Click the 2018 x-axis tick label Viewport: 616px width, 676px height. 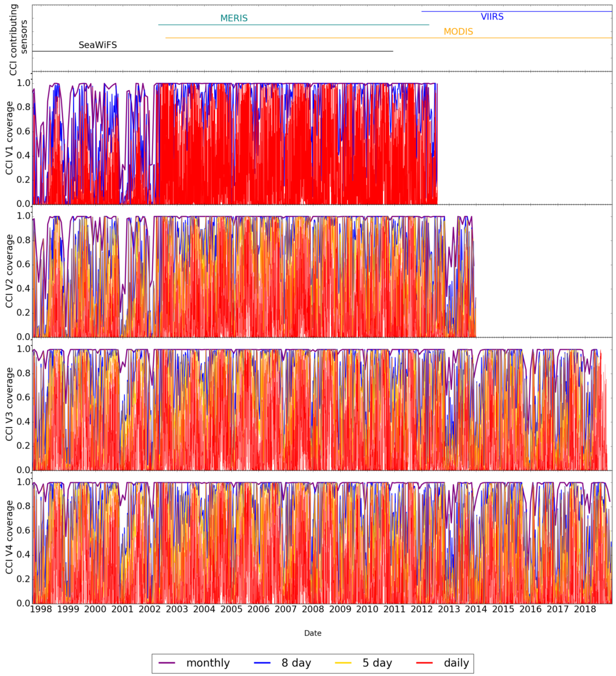(x=585, y=609)
